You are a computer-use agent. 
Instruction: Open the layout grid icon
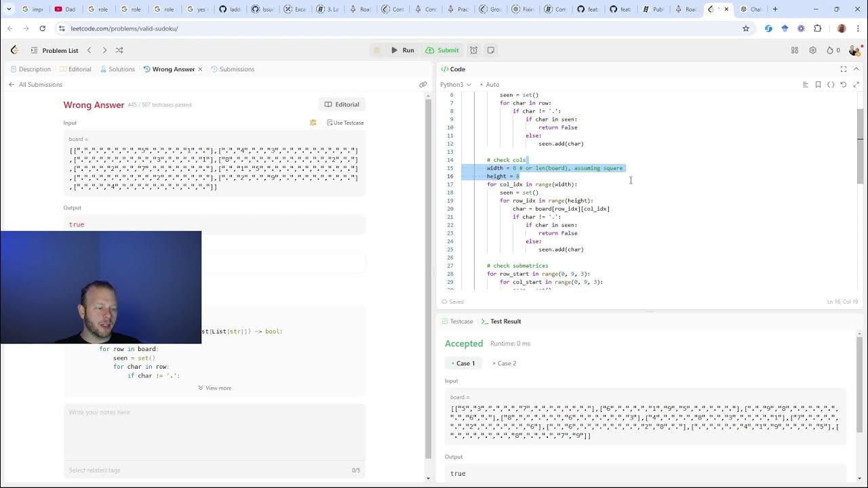point(795,50)
